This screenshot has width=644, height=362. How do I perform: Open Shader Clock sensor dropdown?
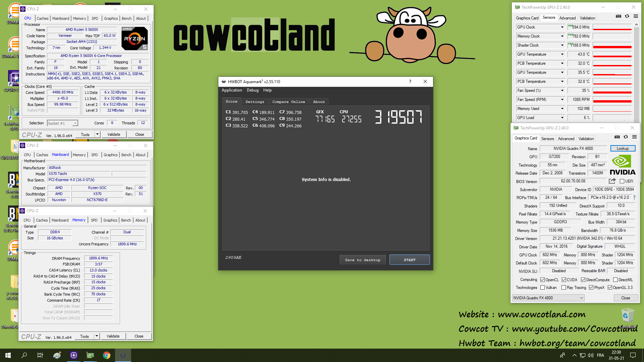[562, 45]
